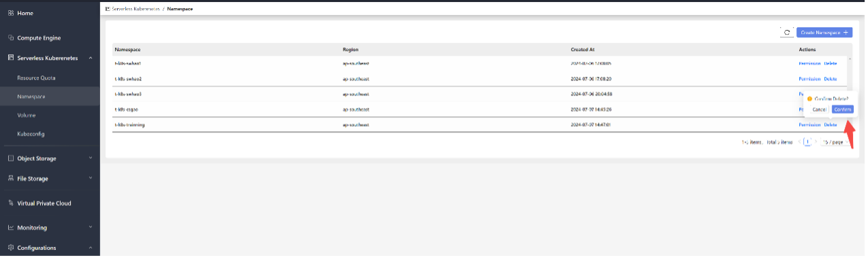Collapse the Serverless Kuberenetes menu chevron

click(x=91, y=58)
